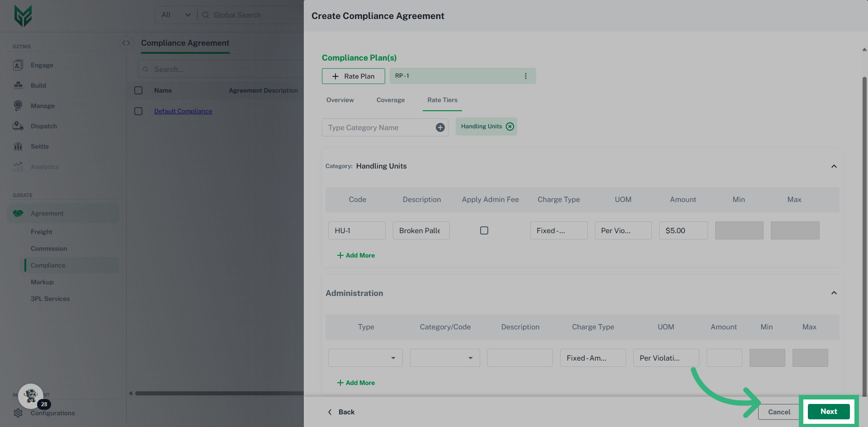Open the RP-1 three-dot options menu
Screen dimensions: 868x427
coord(525,76)
